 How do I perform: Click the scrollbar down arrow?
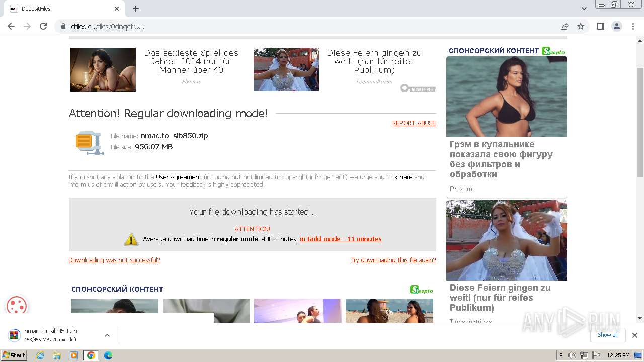[640, 318]
